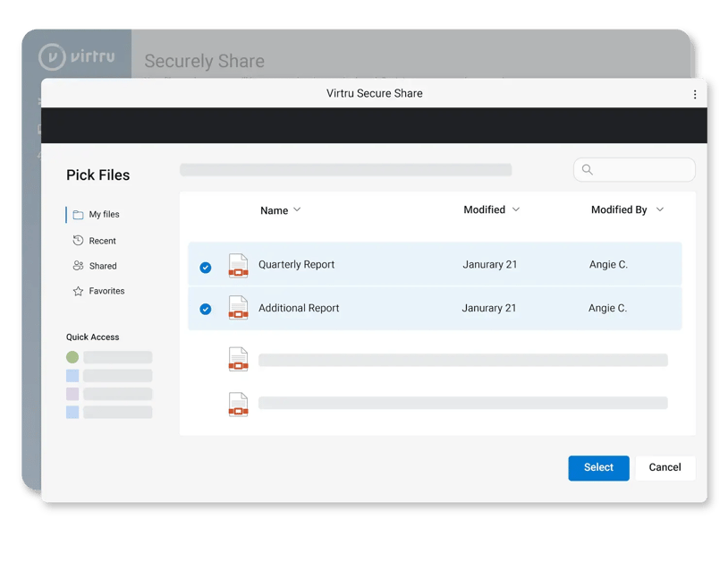Image resolution: width=728 pixels, height=563 pixels.
Task: Open the Modified column sort dropdown
Action: tap(516, 209)
